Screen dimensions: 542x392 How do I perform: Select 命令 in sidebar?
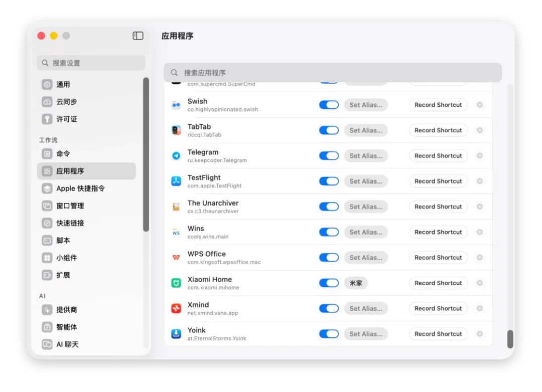point(86,154)
